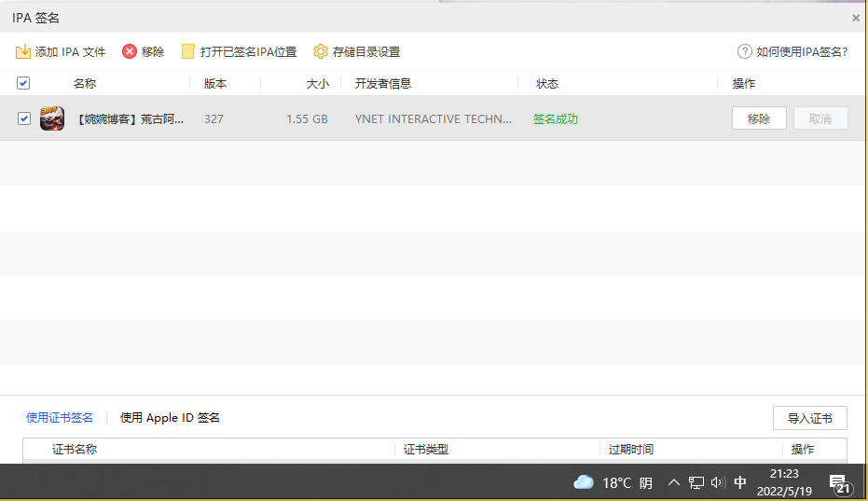Open the network tray icon
The image size is (868, 501).
point(696,482)
